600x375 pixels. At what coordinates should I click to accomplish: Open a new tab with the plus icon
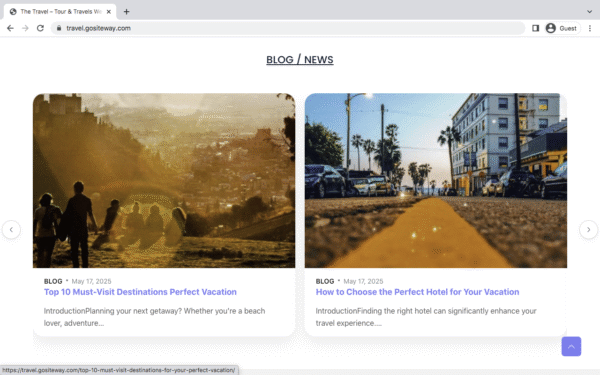coord(126,12)
